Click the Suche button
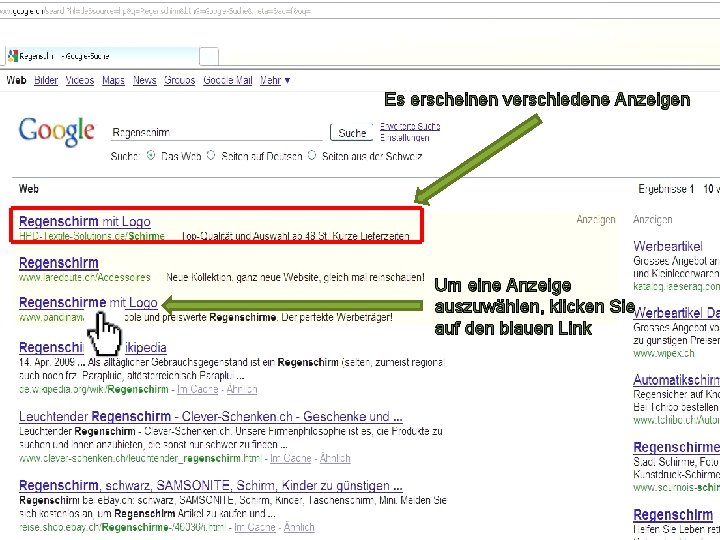 pos(351,133)
